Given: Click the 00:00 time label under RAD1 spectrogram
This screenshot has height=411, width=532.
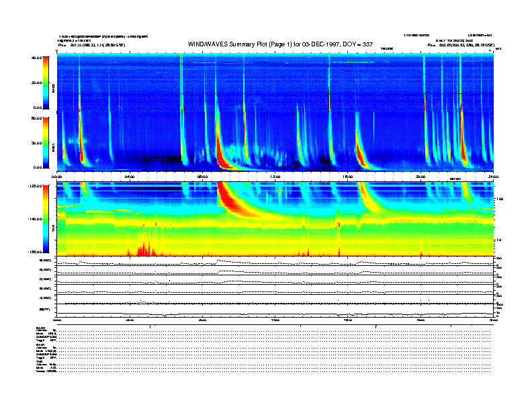Looking at the screenshot, I should 56,177.
